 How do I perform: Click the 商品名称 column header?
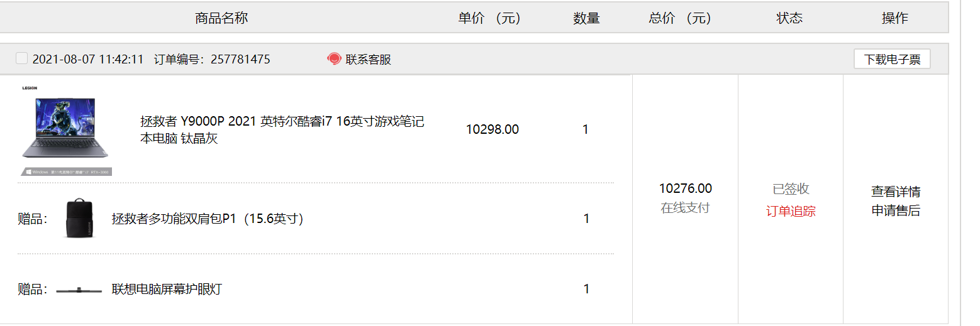tap(221, 18)
